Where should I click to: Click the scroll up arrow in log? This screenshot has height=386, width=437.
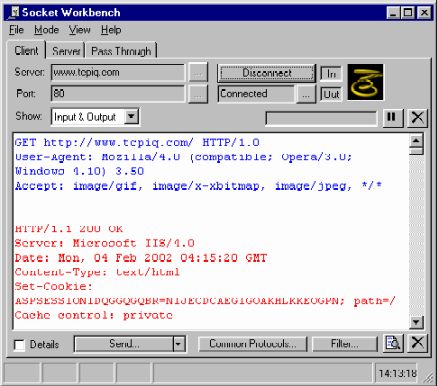416,140
